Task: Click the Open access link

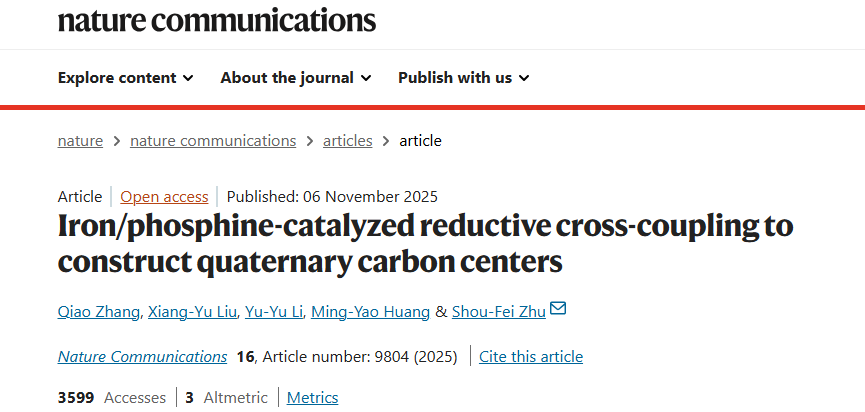Action: pyautogui.click(x=164, y=196)
